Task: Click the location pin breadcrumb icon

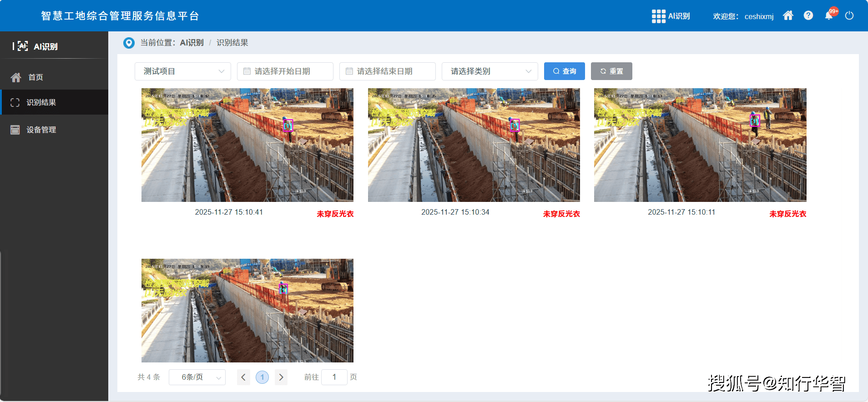Action: [129, 43]
